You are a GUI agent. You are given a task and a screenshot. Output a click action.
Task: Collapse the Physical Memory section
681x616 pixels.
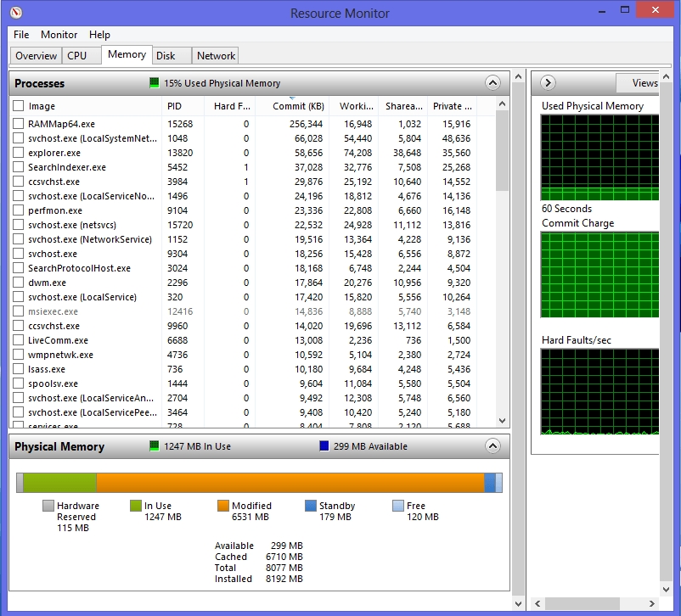[x=492, y=445]
